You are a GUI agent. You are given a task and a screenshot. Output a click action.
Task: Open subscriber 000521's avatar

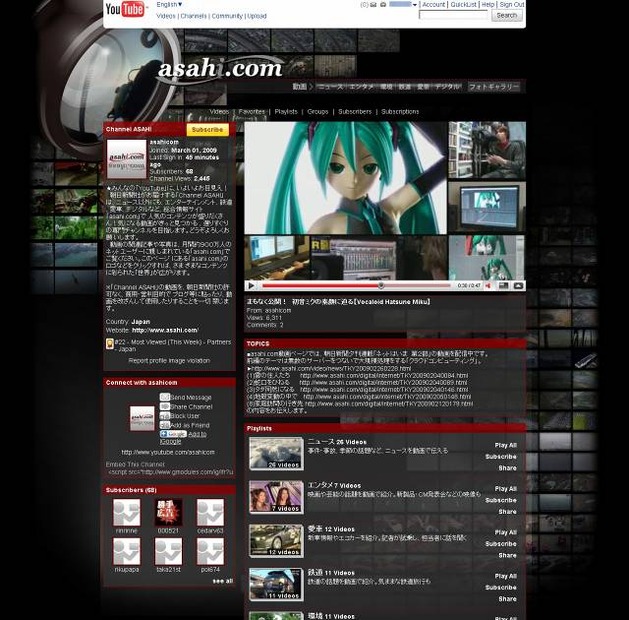click(168, 512)
